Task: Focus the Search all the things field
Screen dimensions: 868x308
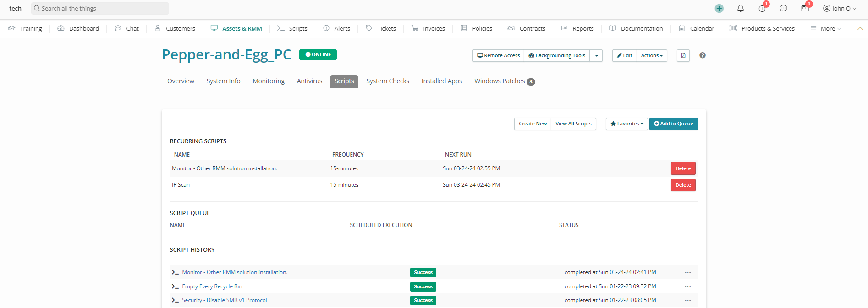Action: pos(101,8)
